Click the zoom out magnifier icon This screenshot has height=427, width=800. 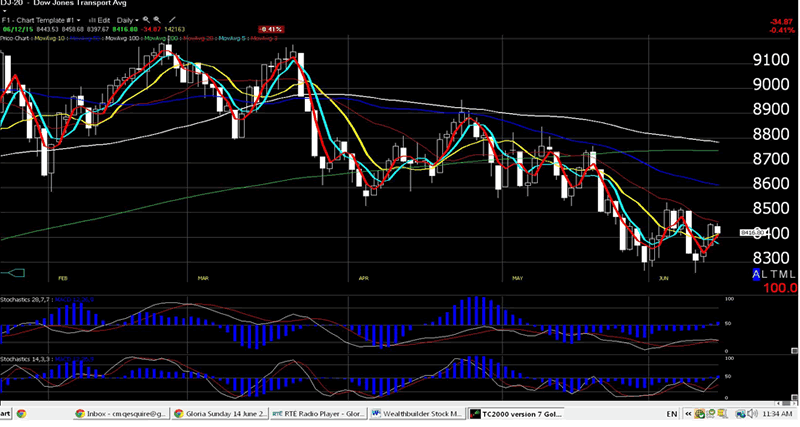pos(158,19)
